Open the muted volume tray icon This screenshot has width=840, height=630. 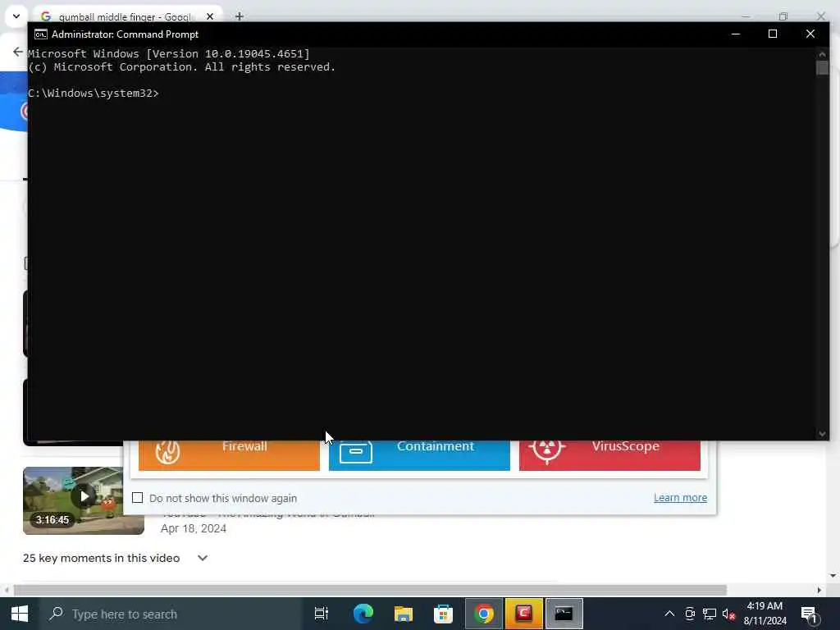click(x=728, y=614)
